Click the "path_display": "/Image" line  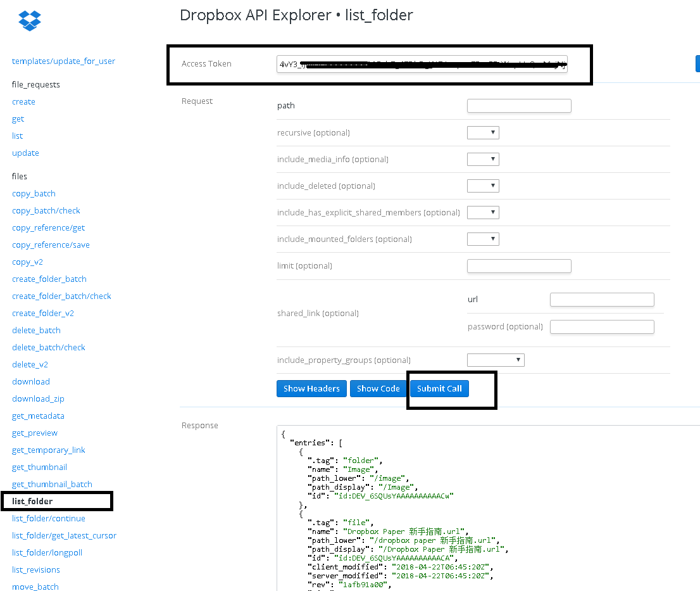point(363,487)
